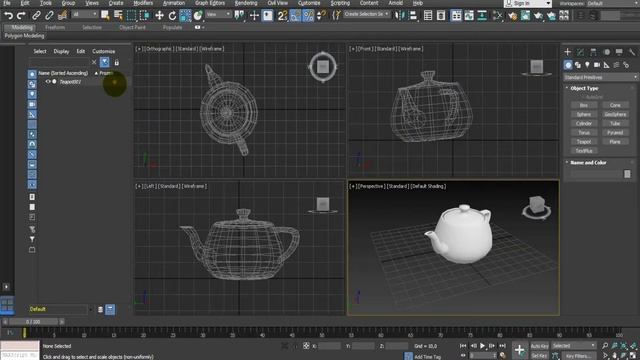This screenshot has width=640, height=360.
Task: Choose the Select Object tool
Action: 105,16
